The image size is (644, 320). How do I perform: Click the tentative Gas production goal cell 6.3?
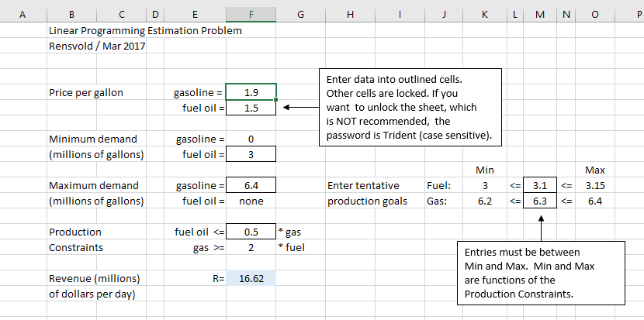(x=540, y=201)
